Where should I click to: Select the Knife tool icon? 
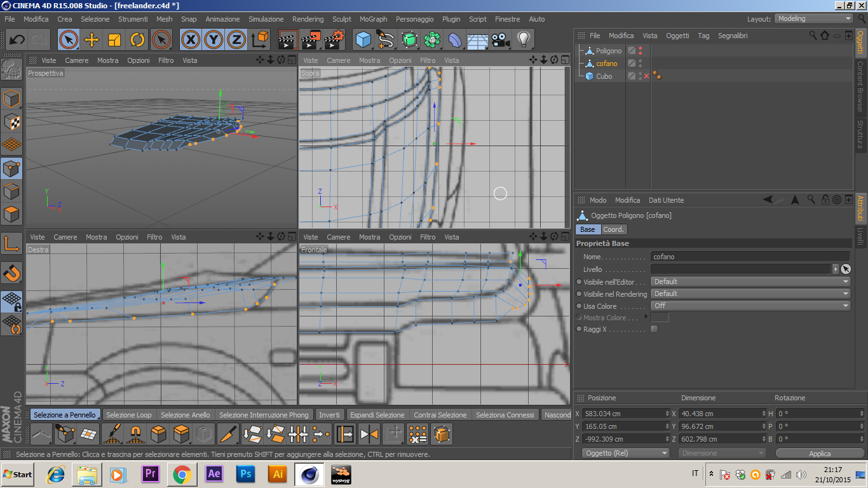[x=227, y=434]
